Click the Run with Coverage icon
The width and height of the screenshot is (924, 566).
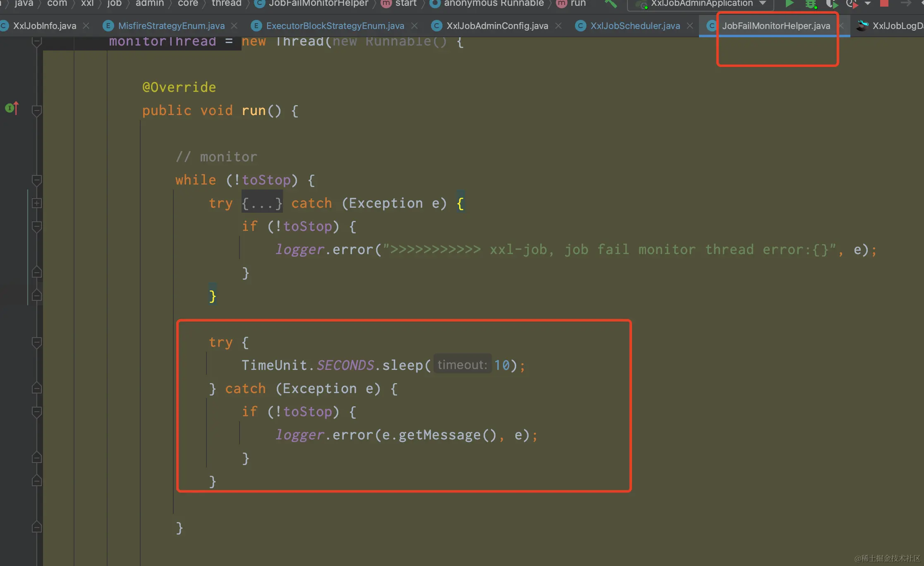pos(831,4)
